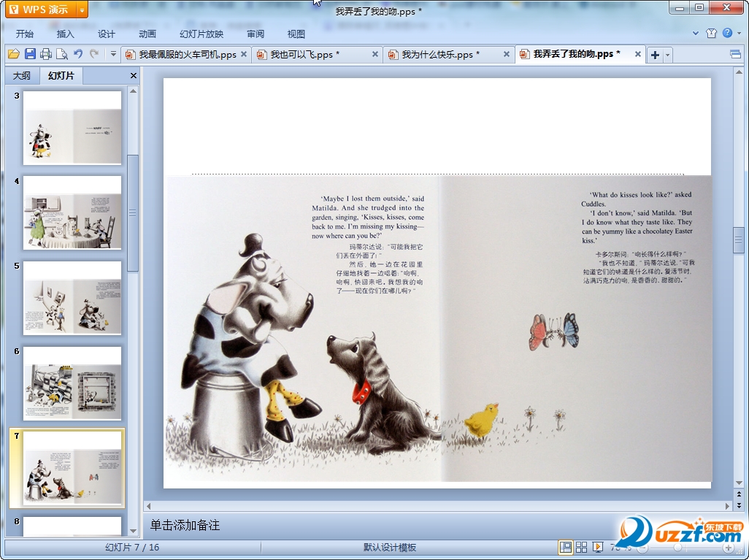Viewport: 749px width, 560px height.
Task: Go to next slide with double down arrow
Action: (739, 505)
